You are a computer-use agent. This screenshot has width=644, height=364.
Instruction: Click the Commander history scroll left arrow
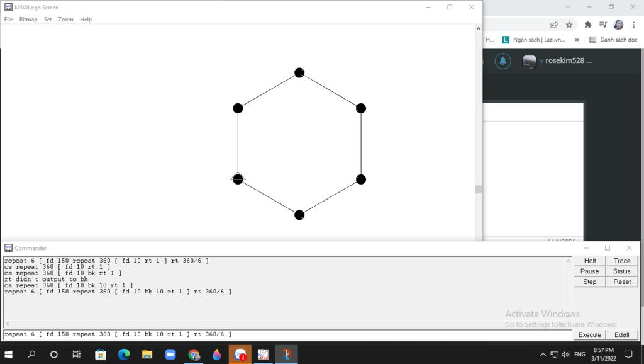pos(8,324)
